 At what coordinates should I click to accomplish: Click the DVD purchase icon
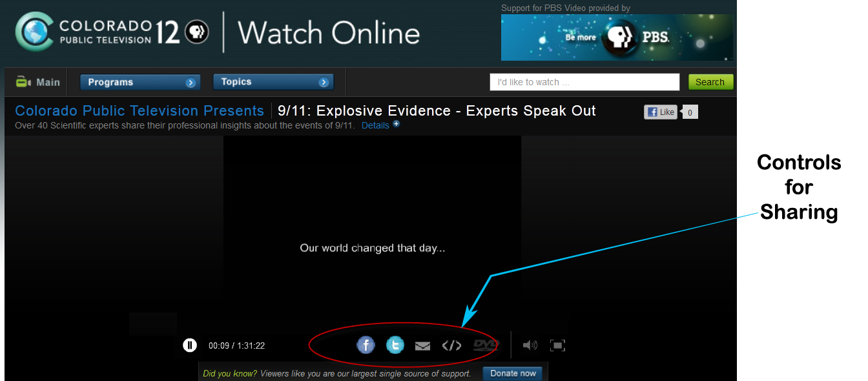coord(486,345)
